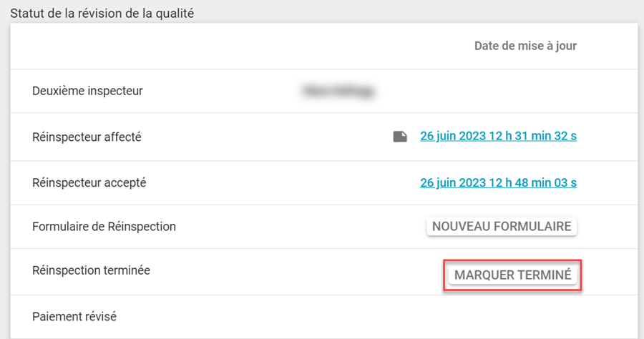
Task: Select the Deuxième inspecteur row label
Action: (x=87, y=91)
